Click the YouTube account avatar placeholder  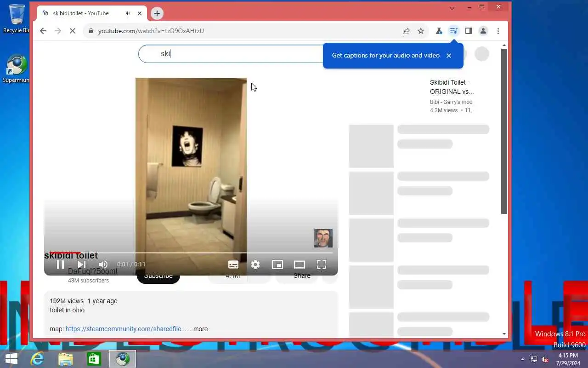pyautogui.click(x=481, y=54)
